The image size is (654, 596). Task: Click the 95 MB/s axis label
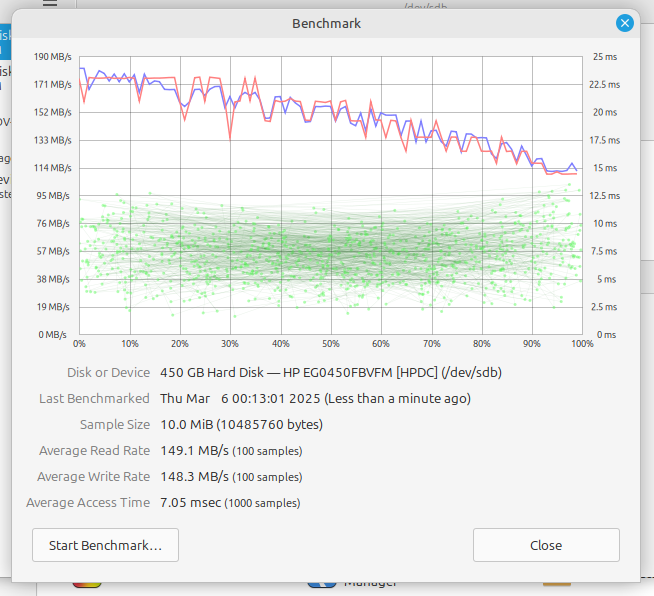click(55, 196)
